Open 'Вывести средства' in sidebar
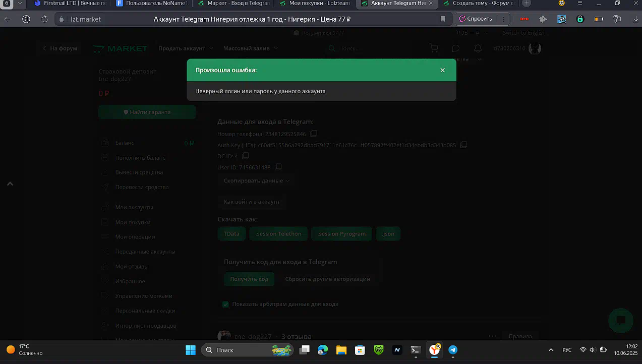The height and width of the screenshot is (364, 642). 139,172
